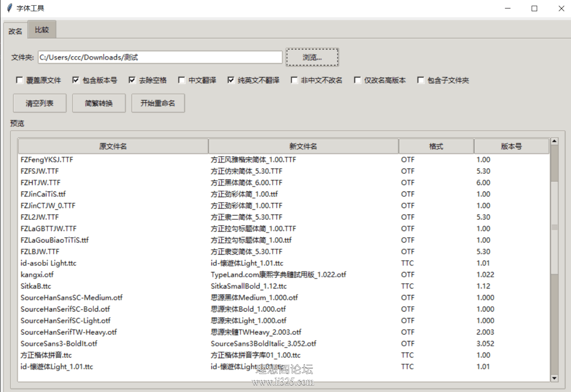Switch to the 比较 tab
Screen dimensions: 571x392
[42, 30]
